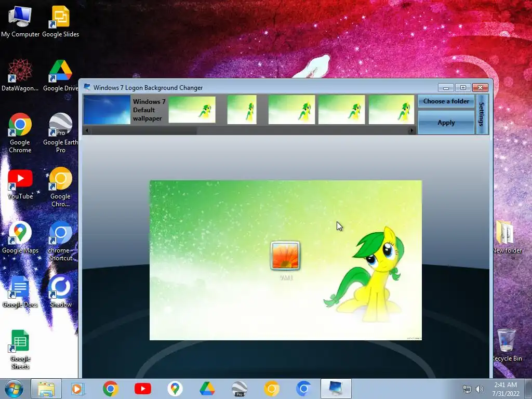Open Google Drive taskbar icon
The width and height of the screenshot is (532, 399).
coord(207,389)
